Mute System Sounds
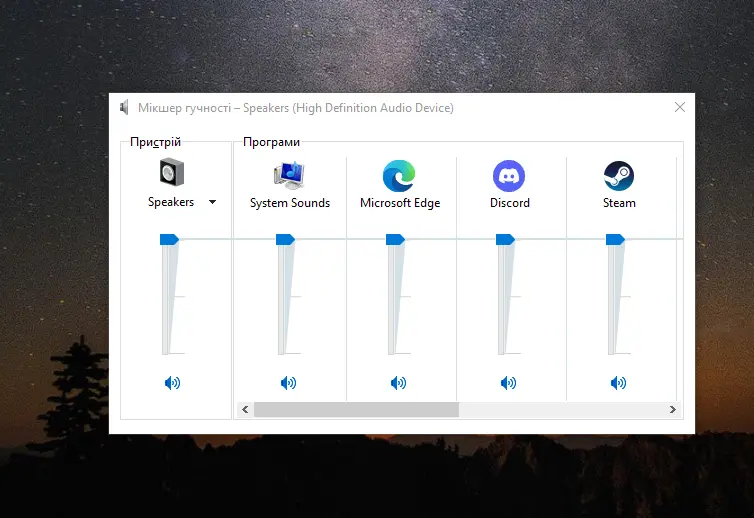This screenshot has width=754, height=518. click(x=289, y=382)
